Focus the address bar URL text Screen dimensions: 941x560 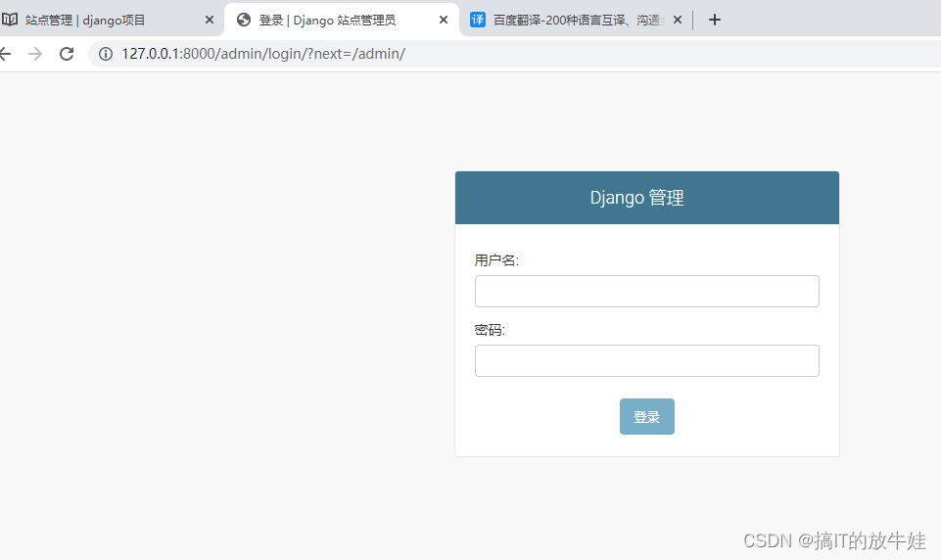pyautogui.click(x=263, y=54)
